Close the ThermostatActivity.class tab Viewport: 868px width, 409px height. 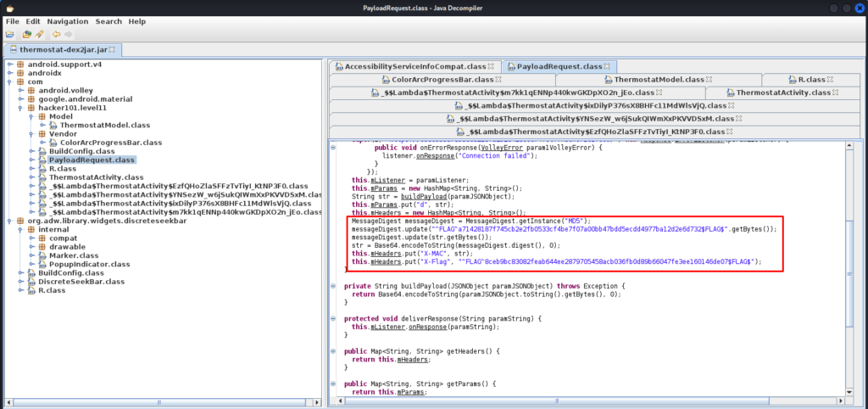tap(836, 92)
